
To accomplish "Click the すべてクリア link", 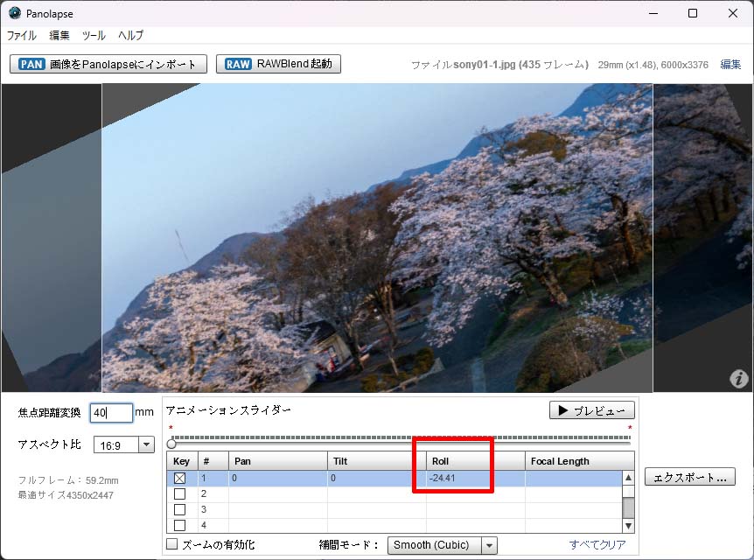I will [597, 545].
